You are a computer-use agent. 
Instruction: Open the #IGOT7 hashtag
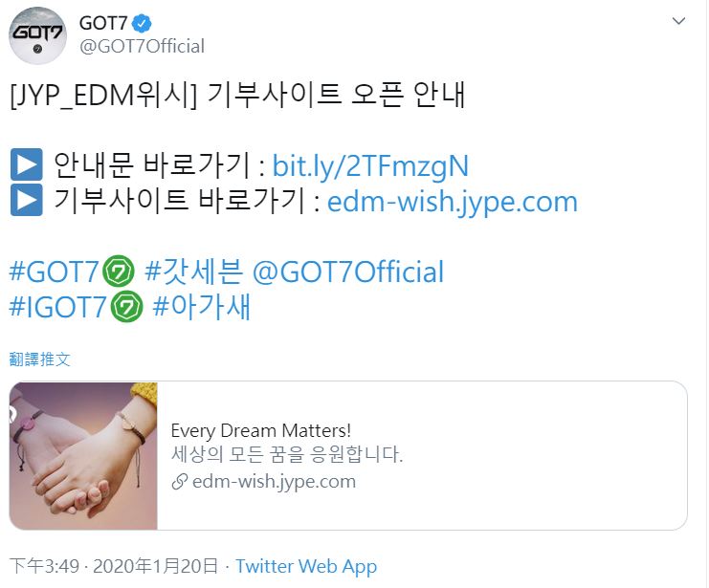tap(57, 307)
